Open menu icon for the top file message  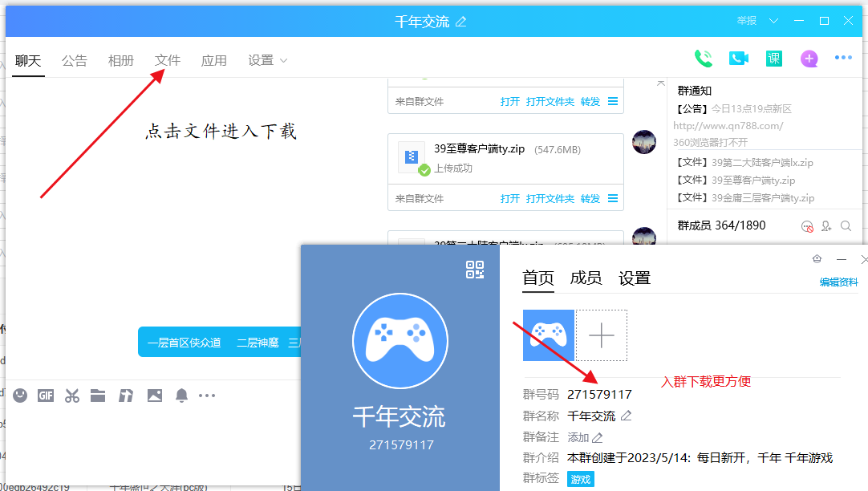point(613,101)
